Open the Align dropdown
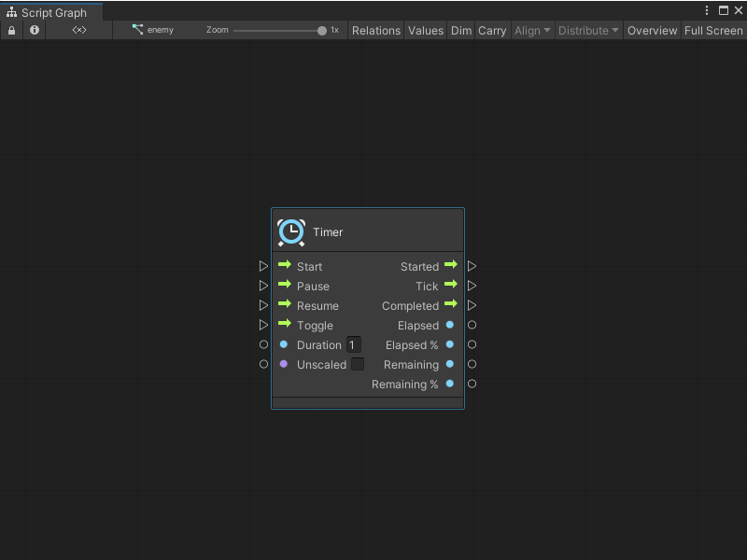Screen dimensions: 747x560 tap(531, 30)
